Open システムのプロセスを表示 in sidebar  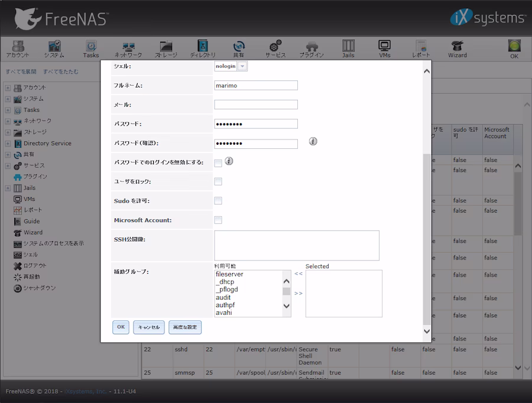click(53, 243)
